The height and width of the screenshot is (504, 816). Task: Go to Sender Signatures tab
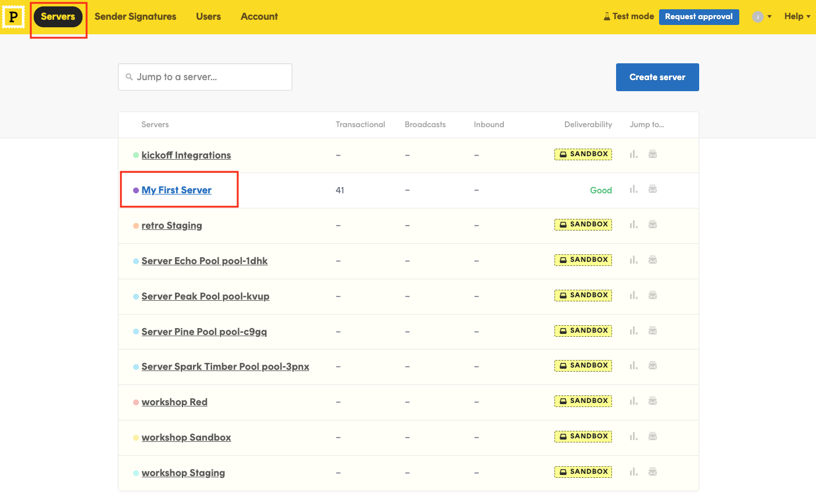coord(135,16)
